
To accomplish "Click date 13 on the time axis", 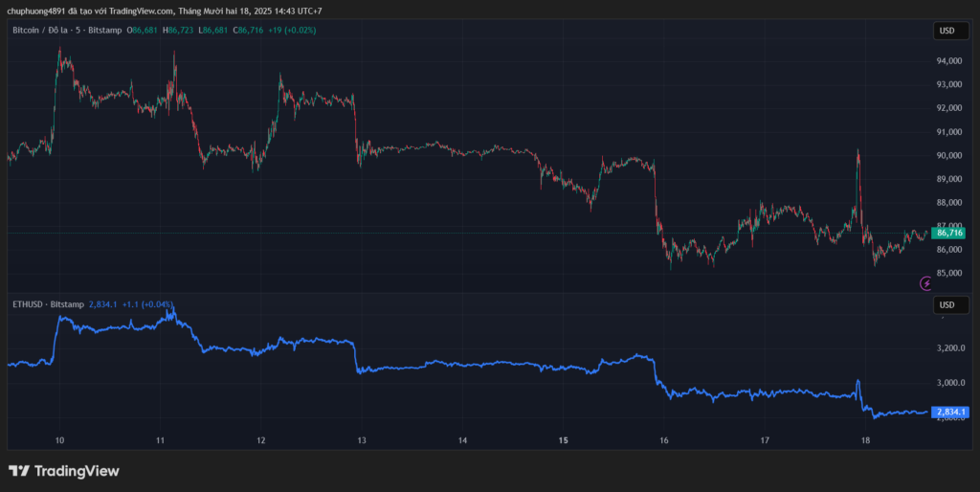I will [x=362, y=440].
